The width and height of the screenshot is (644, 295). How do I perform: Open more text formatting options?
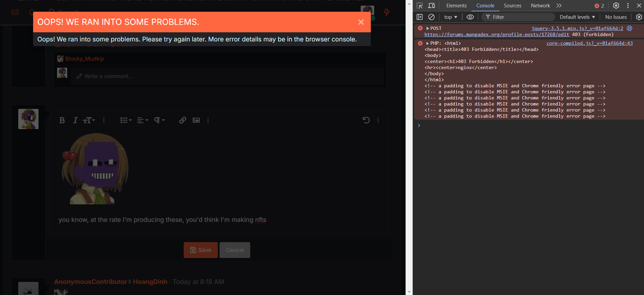click(104, 120)
